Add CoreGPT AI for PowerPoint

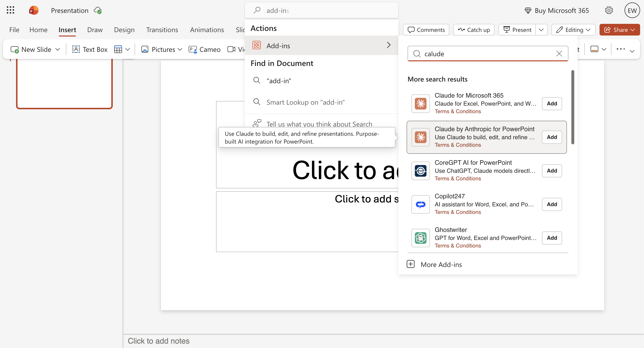point(552,171)
